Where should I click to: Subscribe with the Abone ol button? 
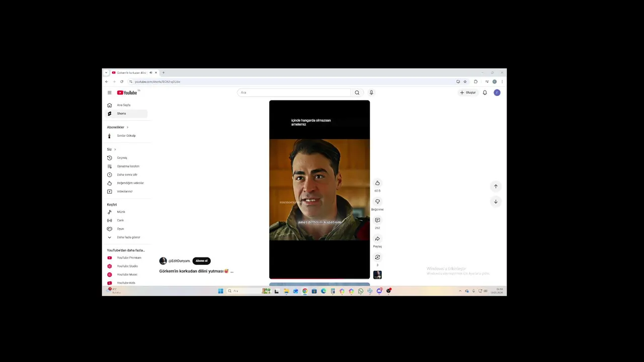201,261
